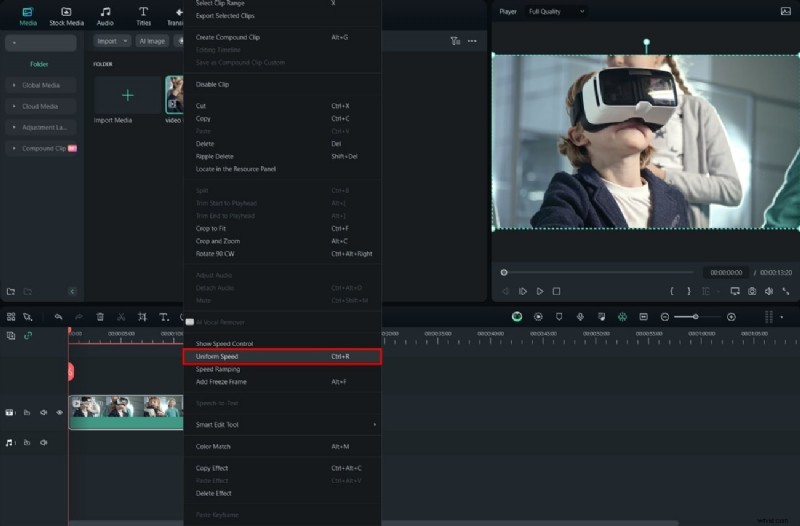The height and width of the screenshot is (526, 800).
Task: Click the green AI assistant icon
Action: (x=517, y=317)
